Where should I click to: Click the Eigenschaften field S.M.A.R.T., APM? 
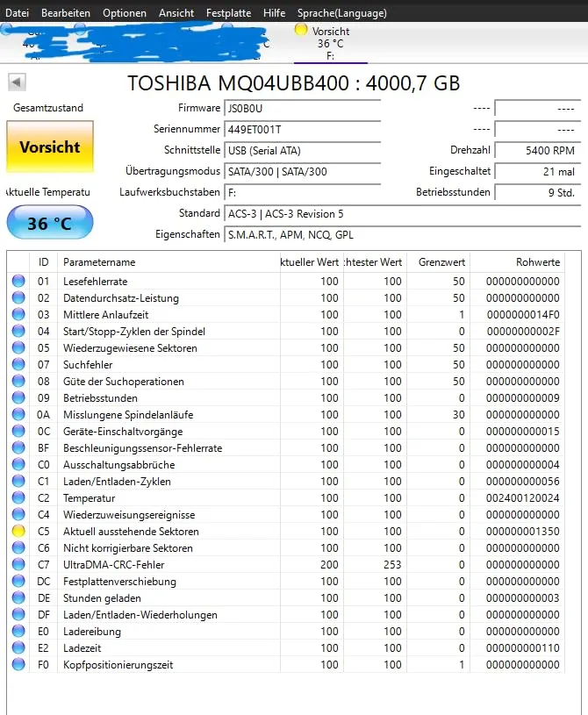[x=402, y=235]
